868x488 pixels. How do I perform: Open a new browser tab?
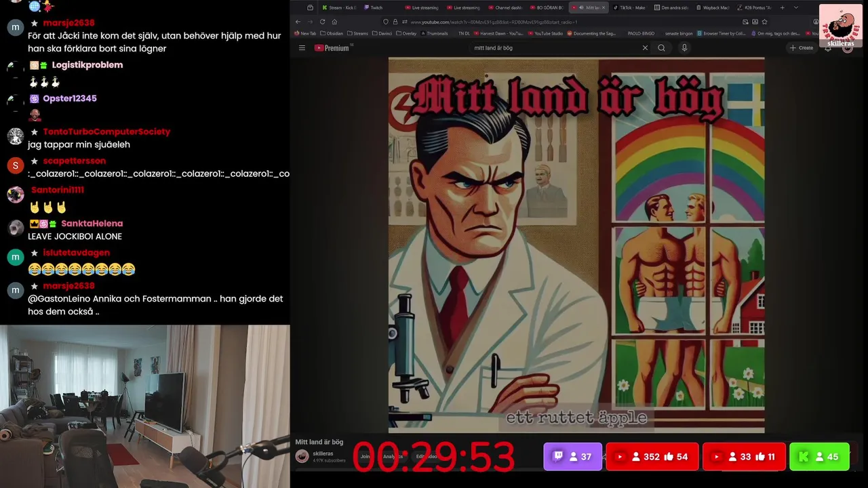782,7
